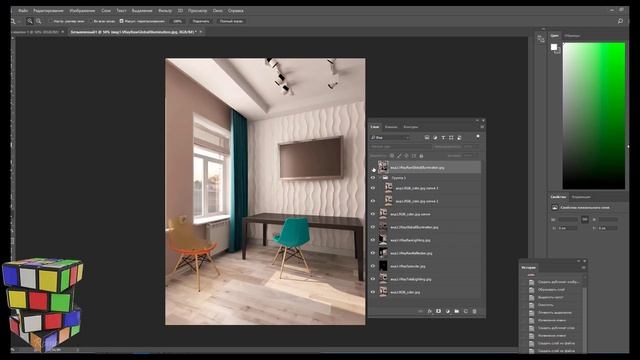Toggle the scrubby zoom checkbox
640x360 pixels.
[x=121, y=21]
